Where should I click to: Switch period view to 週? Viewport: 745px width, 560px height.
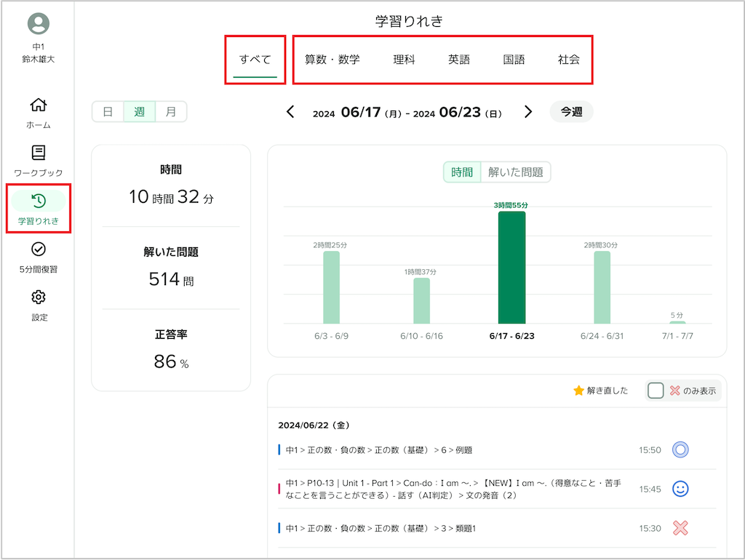(x=139, y=111)
